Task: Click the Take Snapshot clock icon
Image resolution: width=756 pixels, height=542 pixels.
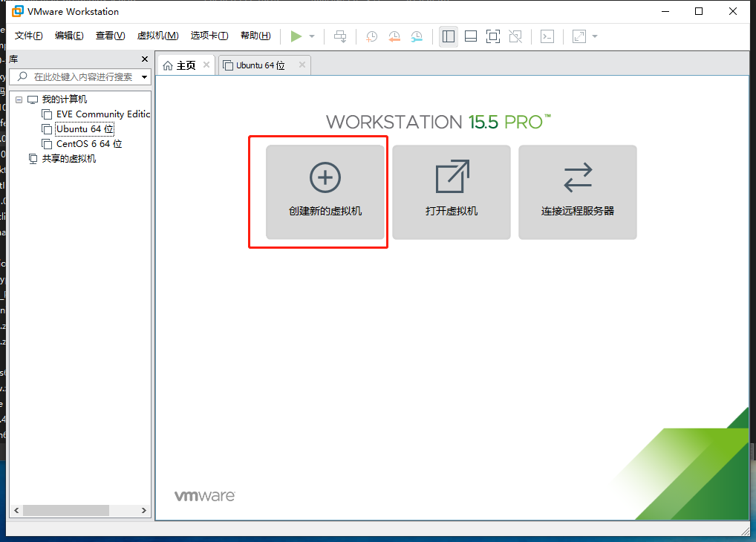Action: 371,36
